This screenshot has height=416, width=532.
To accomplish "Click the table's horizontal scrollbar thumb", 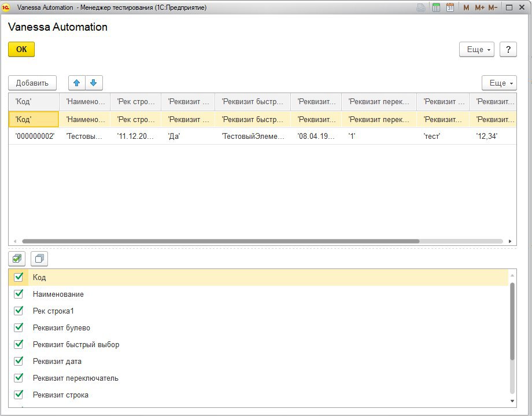I will [x=220, y=241].
